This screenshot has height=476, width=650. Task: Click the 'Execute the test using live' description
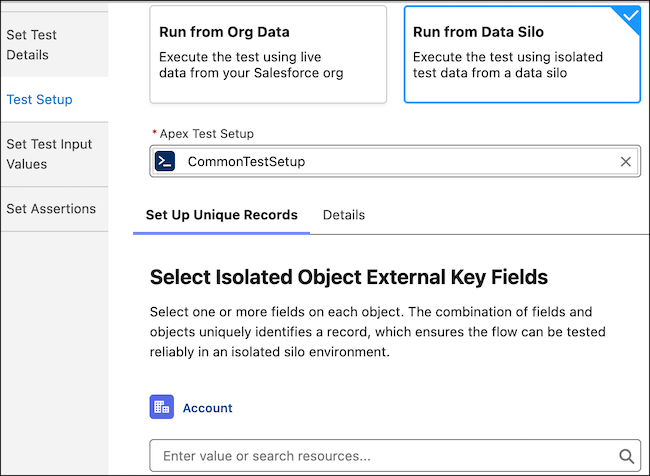click(251, 65)
